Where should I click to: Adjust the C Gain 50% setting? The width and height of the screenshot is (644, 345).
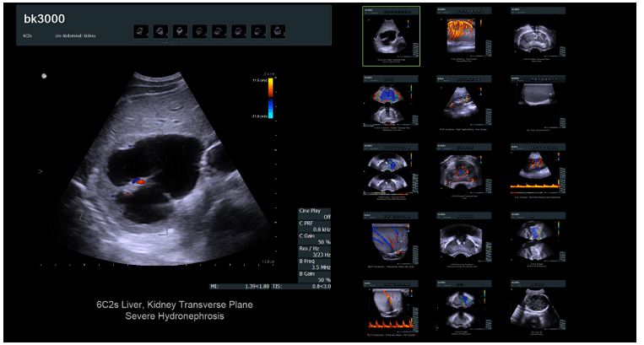click(314, 240)
